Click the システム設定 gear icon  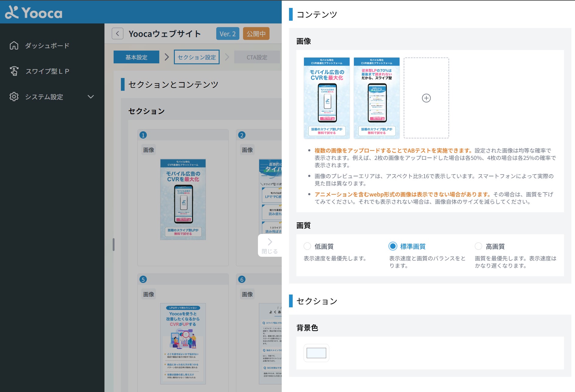(14, 97)
